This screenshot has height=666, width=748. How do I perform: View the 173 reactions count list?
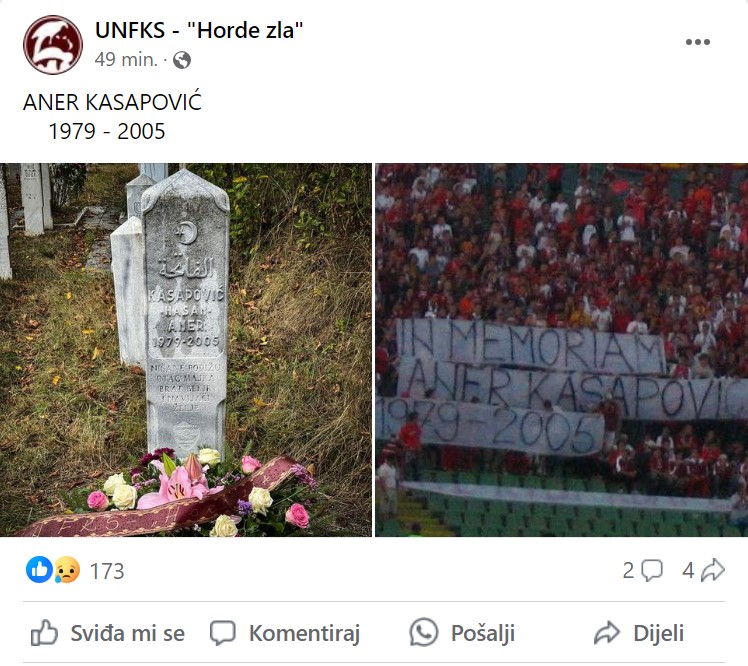[x=107, y=571]
